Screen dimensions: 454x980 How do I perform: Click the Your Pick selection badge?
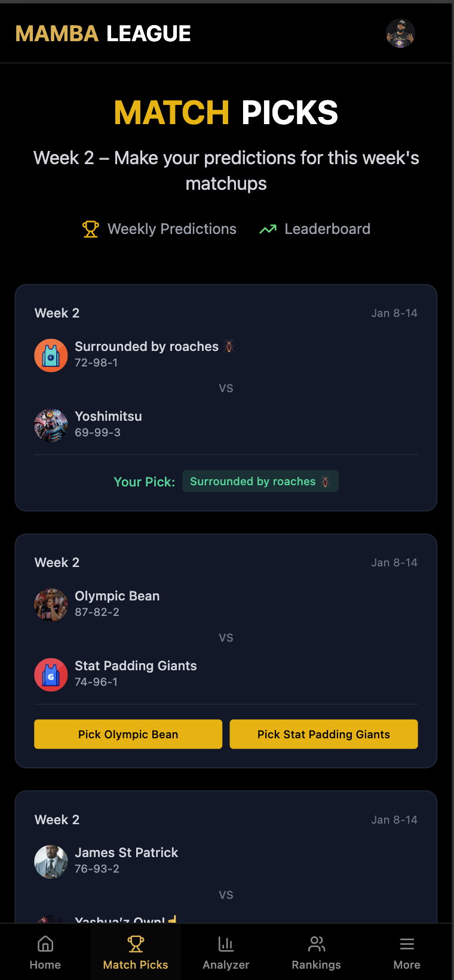tap(260, 481)
